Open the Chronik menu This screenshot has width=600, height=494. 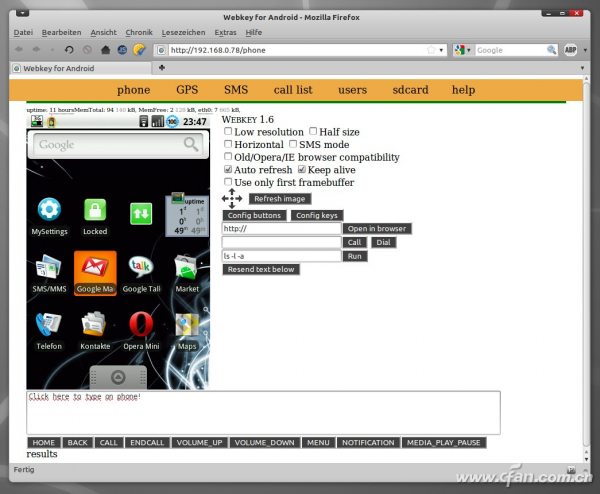(x=139, y=33)
